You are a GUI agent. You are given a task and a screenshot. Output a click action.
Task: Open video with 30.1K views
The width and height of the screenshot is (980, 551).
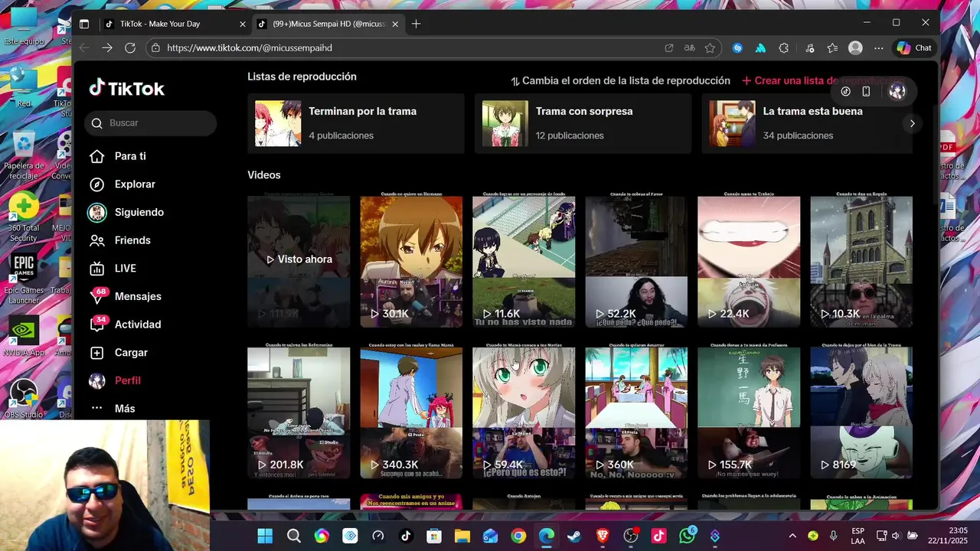tap(411, 260)
